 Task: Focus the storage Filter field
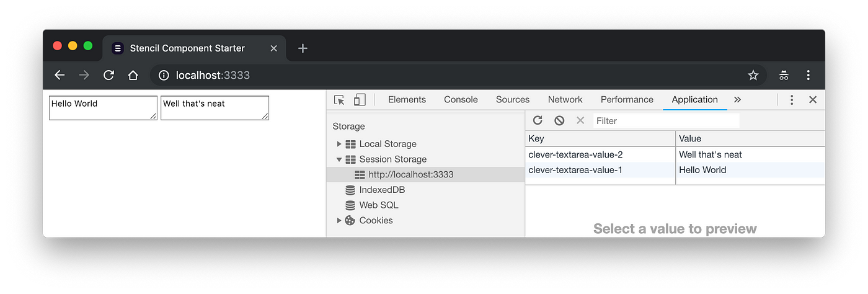tap(666, 121)
